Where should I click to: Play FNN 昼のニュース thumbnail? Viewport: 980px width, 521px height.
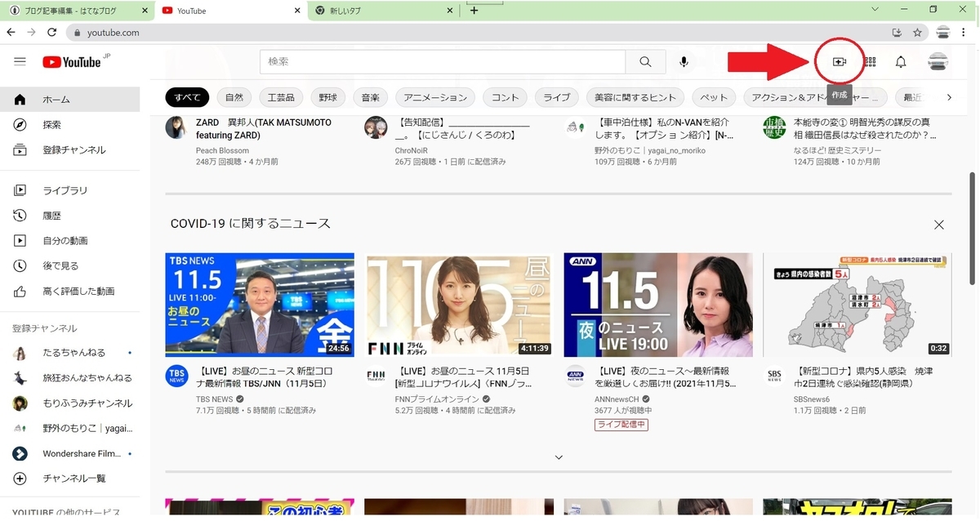click(458, 305)
